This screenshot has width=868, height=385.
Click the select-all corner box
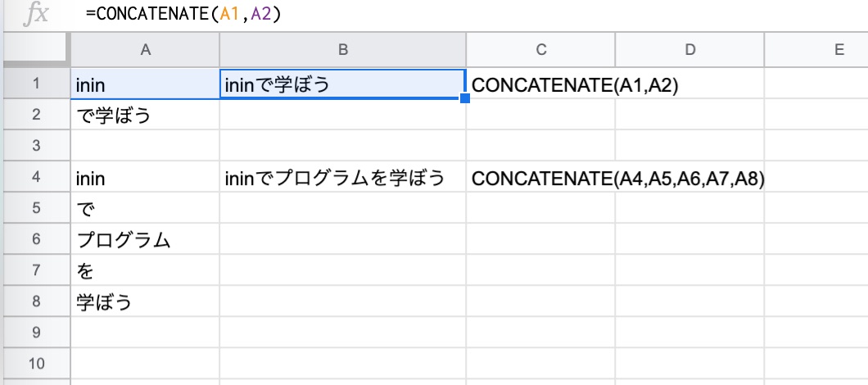coord(37,50)
